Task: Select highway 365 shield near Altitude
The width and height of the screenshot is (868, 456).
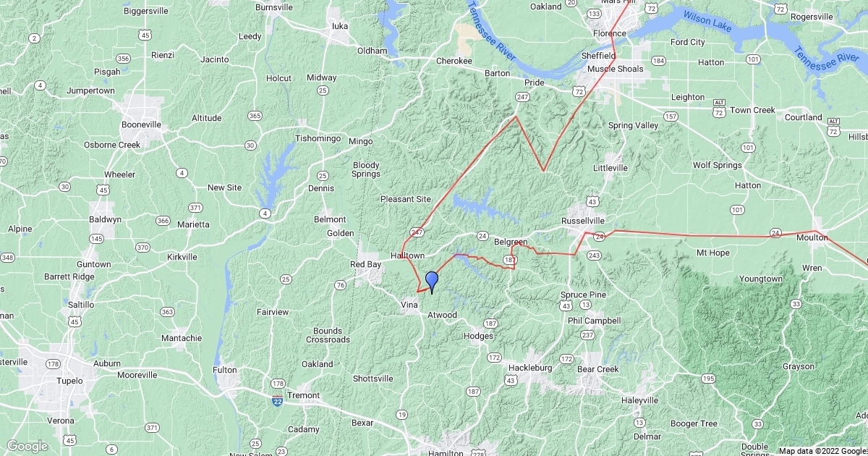Action: [255, 115]
